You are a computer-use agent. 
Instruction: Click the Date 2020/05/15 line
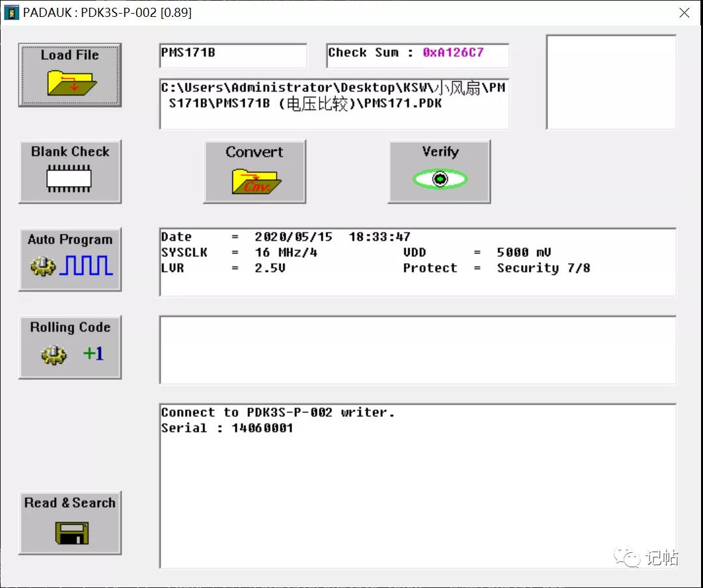click(x=286, y=237)
